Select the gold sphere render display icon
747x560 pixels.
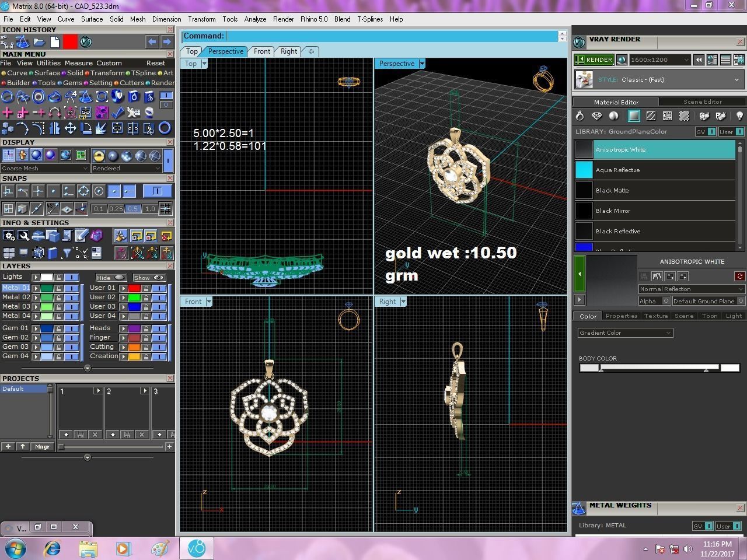pos(99,155)
